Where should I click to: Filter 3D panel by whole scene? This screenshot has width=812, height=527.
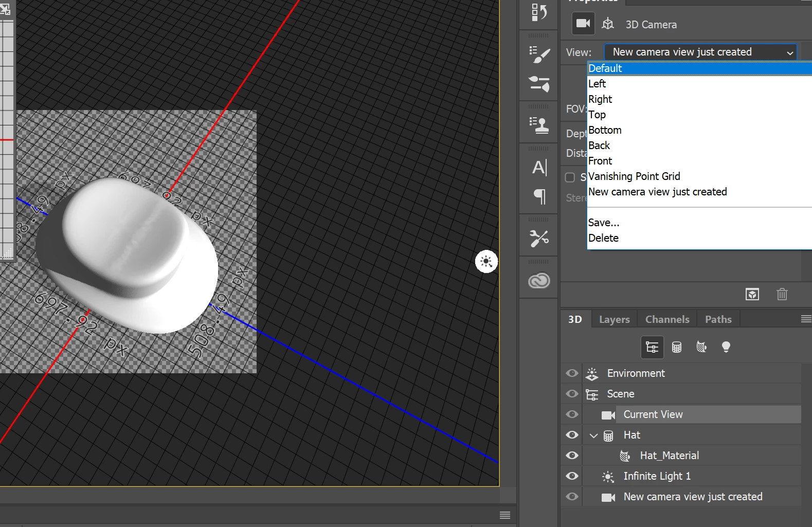(x=652, y=347)
